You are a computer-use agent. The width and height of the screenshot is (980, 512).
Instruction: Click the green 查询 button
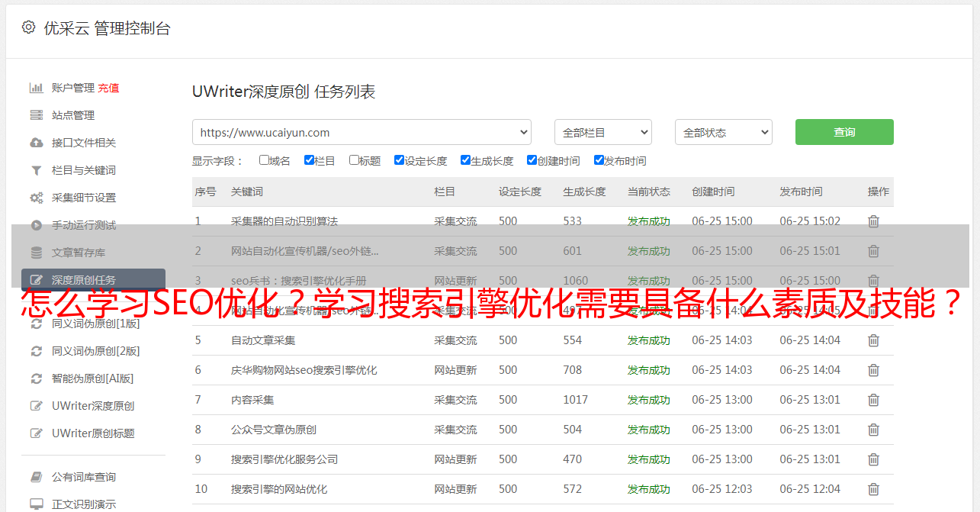point(844,132)
